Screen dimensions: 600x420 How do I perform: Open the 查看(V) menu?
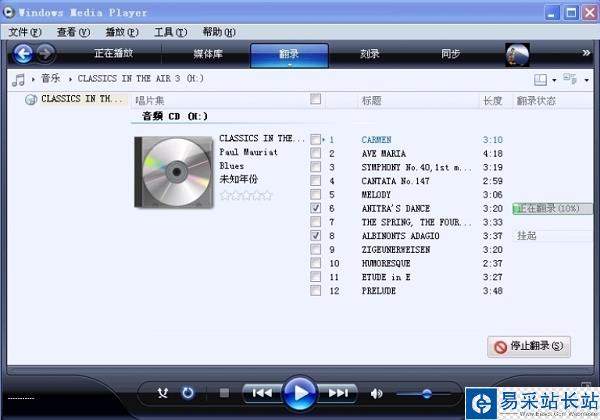pyautogui.click(x=73, y=32)
